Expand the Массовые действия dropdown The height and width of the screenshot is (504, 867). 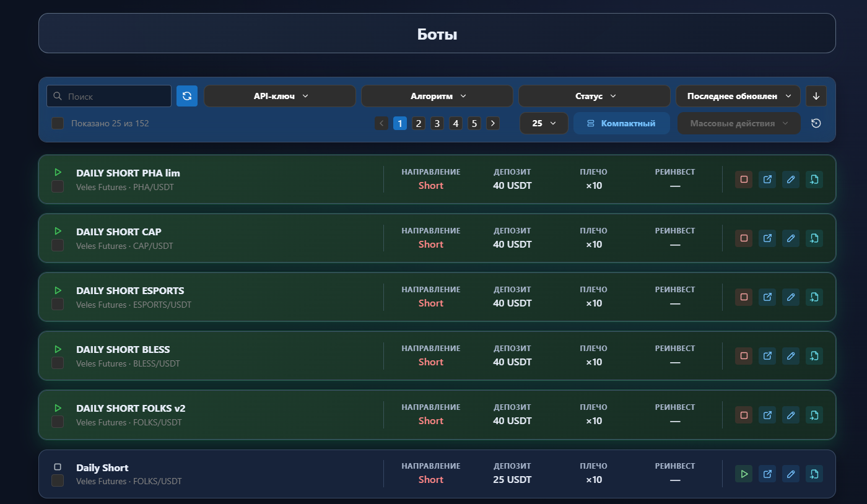click(739, 123)
